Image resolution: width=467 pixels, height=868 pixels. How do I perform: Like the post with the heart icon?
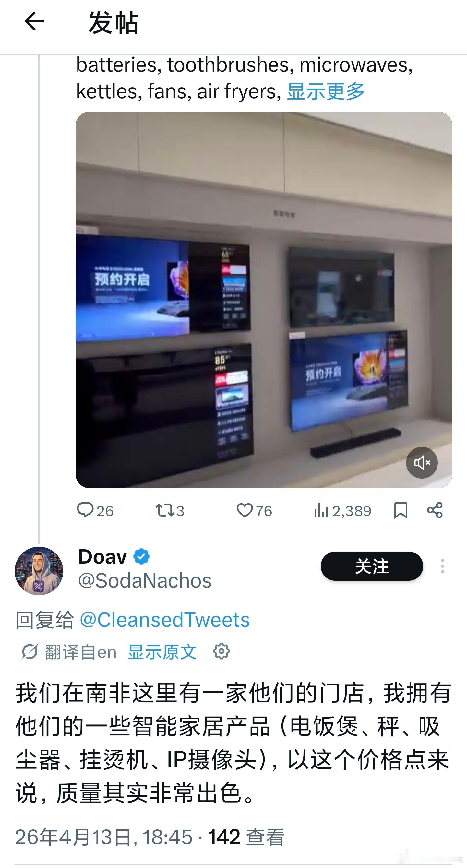[x=244, y=510]
